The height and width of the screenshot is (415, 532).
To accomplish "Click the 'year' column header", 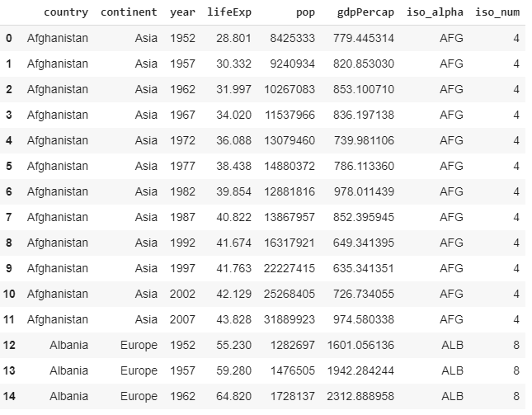I will [183, 13].
